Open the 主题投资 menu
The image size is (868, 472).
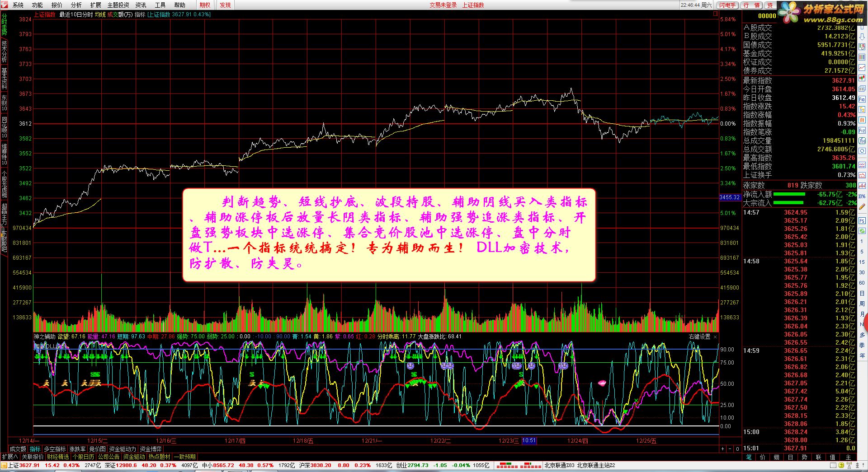[x=118, y=5]
